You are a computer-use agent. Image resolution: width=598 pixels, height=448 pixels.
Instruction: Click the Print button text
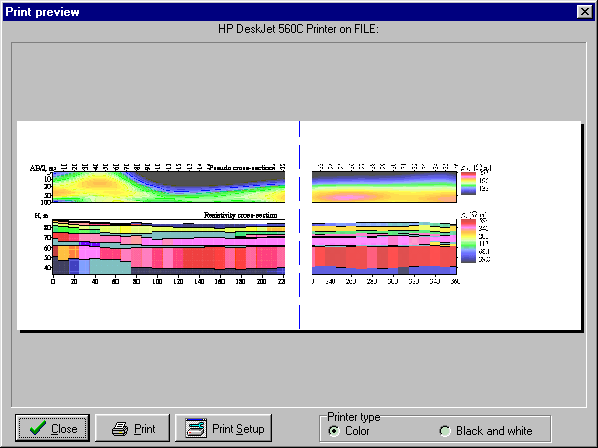(x=145, y=429)
